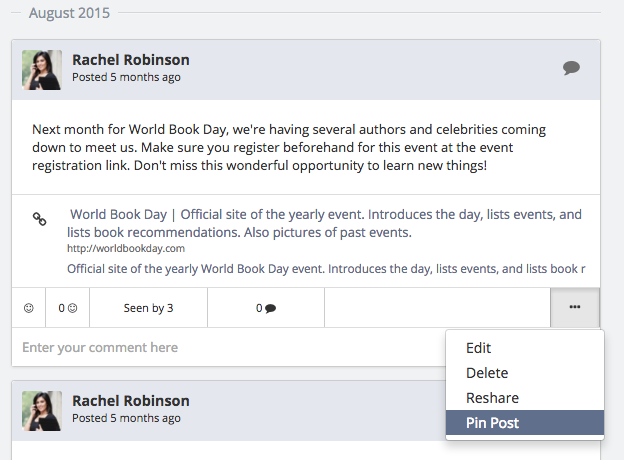This screenshot has height=460, width=624.
Task: Click the August 2015 section heading
Action: point(69,13)
